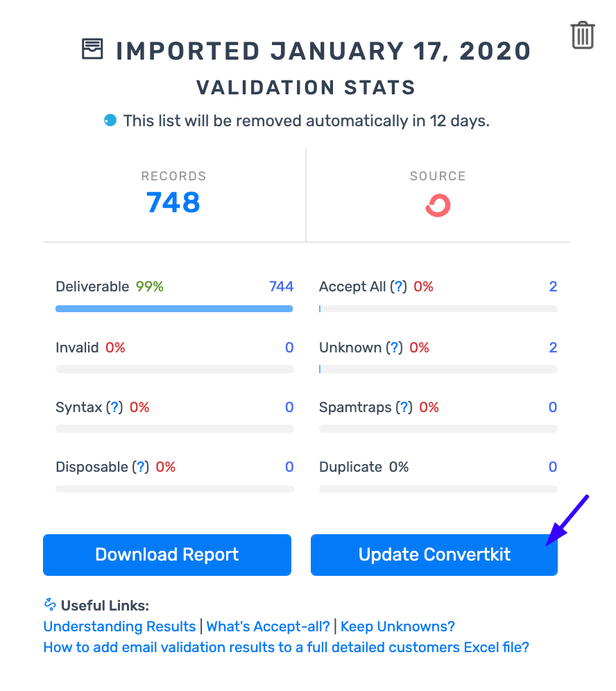The image size is (616, 691).
Task: Open the Excel file validation results link
Action: pos(286,647)
